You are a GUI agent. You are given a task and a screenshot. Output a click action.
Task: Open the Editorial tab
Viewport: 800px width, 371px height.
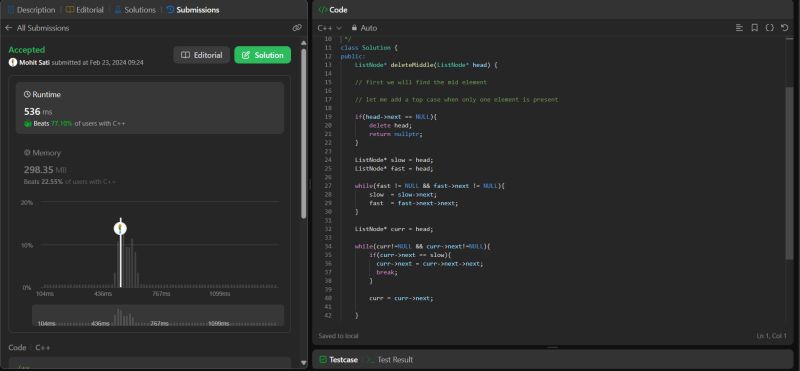pyautogui.click(x=85, y=10)
